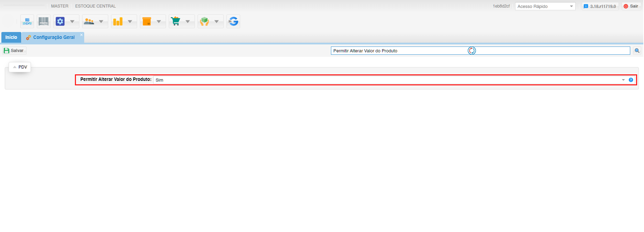Open help for Permitir Alterar Valor
The height and width of the screenshot is (232, 644).
[x=631, y=80]
